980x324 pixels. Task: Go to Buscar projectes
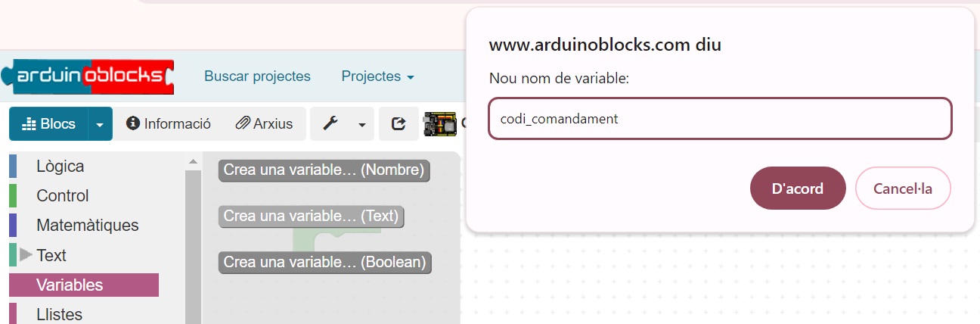[257, 76]
